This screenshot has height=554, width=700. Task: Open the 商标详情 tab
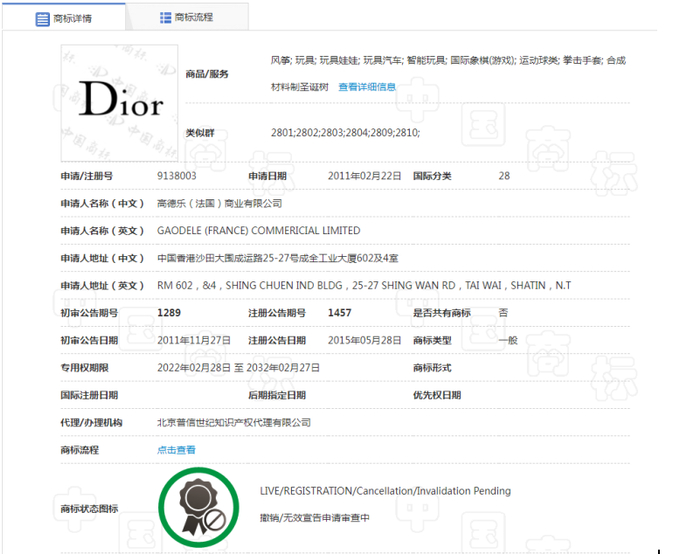pyautogui.click(x=63, y=18)
